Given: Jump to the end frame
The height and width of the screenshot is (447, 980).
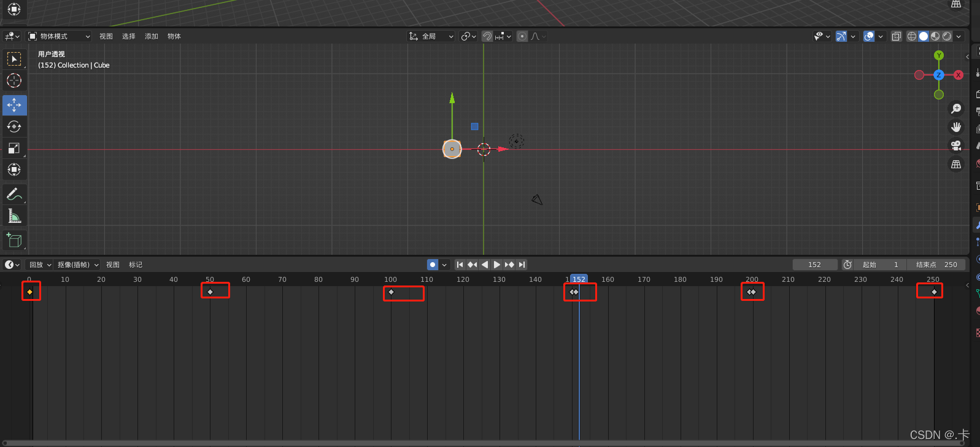Looking at the screenshot, I should pos(522,265).
